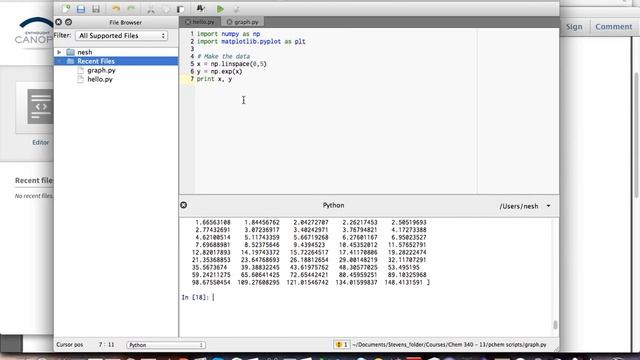Close the File Browser pane
The height and width of the screenshot is (360, 640).
(58, 22)
